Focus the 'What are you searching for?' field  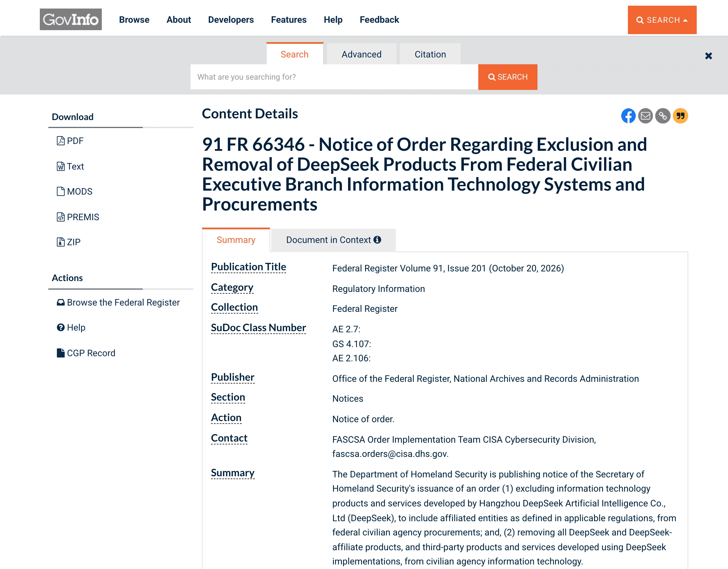[x=334, y=77]
